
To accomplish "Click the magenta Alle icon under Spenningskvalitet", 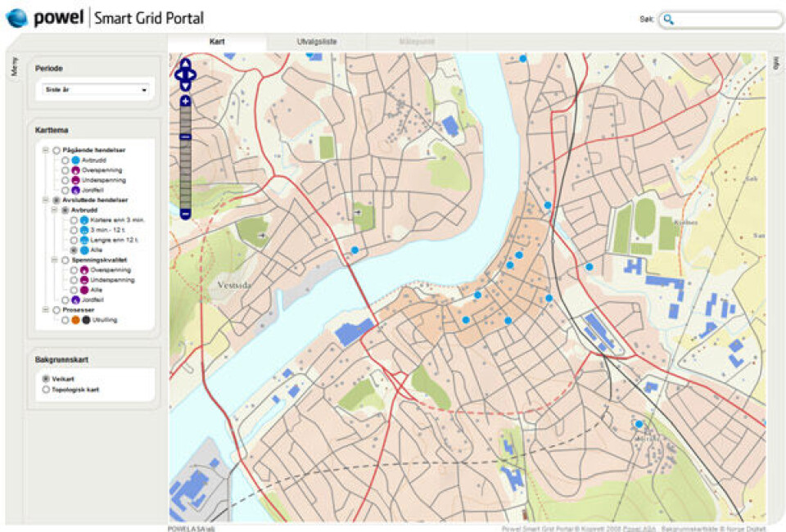I will click(84, 290).
